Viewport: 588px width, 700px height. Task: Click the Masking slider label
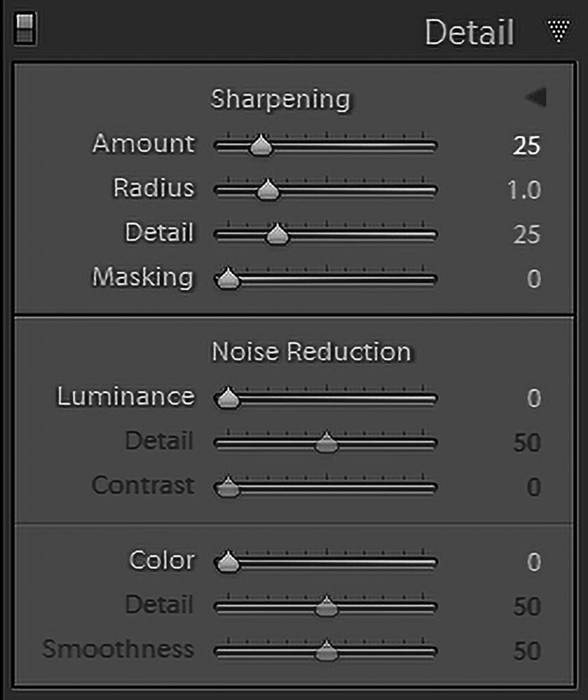(x=143, y=278)
